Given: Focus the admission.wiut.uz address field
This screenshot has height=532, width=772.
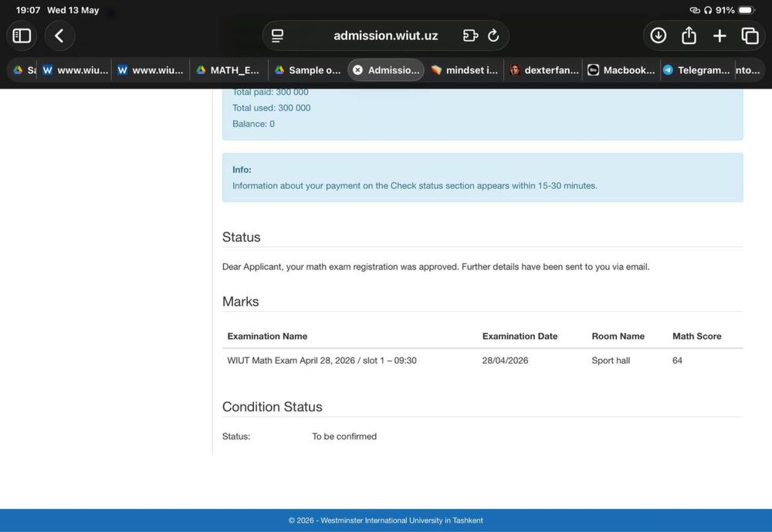Looking at the screenshot, I should (385, 36).
